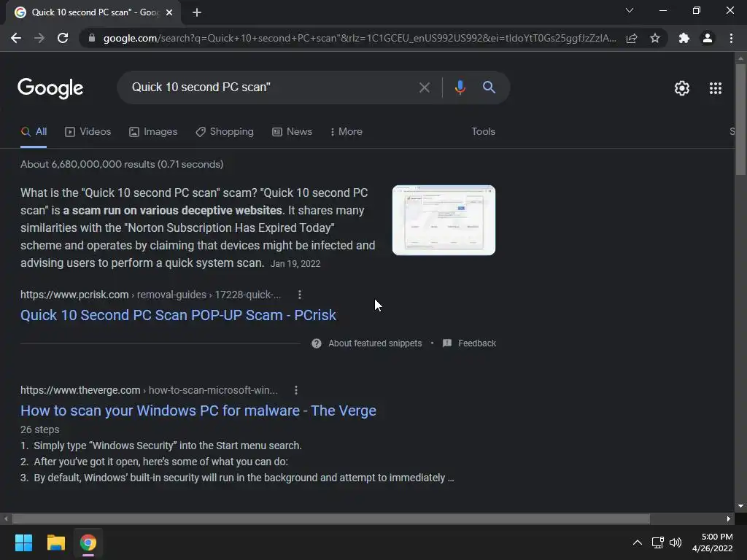Open the clock and date flyout
Image resolution: width=747 pixels, height=560 pixels.
click(x=712, y=542)
